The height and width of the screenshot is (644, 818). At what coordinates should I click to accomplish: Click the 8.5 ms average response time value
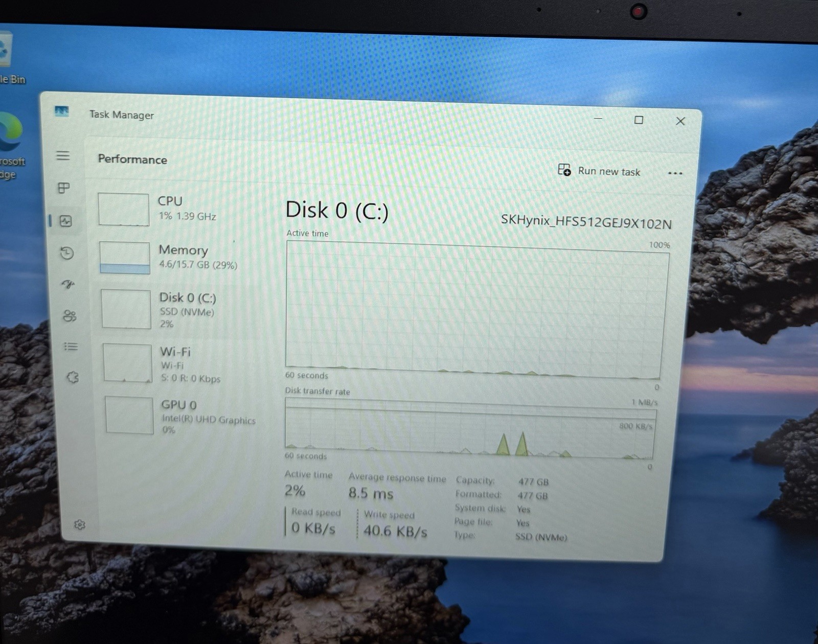coord(371,493)
